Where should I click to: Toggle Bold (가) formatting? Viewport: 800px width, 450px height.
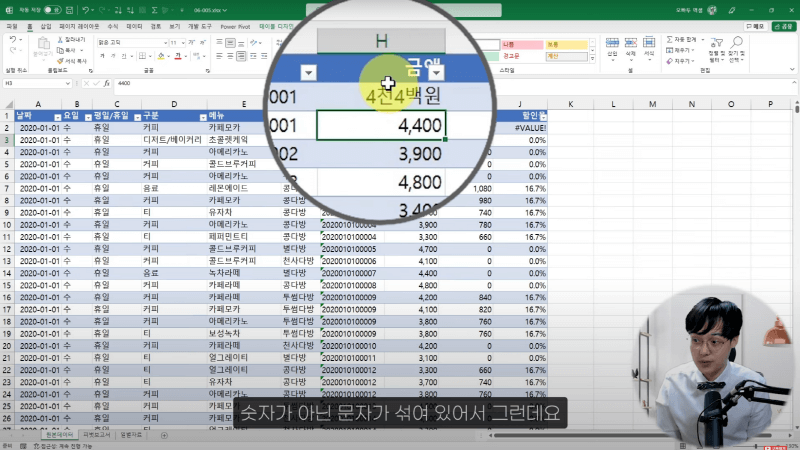(x=102, y=56)
